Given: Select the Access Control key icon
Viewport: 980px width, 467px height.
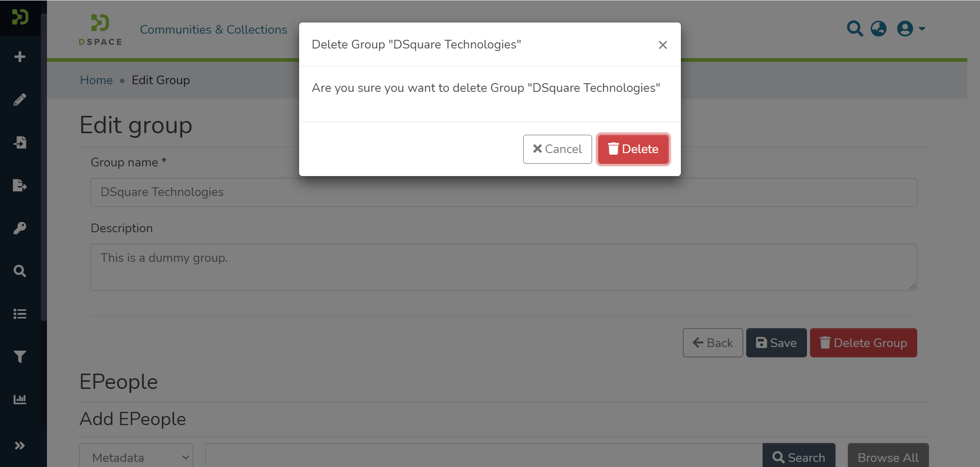Looking at the screenshot, I should tap(20, 228).
